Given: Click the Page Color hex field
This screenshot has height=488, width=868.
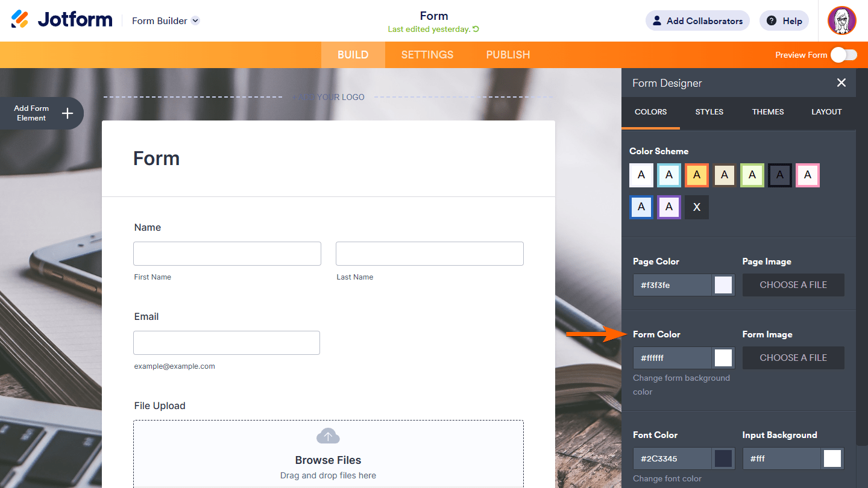Looking at the screenshot, I should click(673, 285).
